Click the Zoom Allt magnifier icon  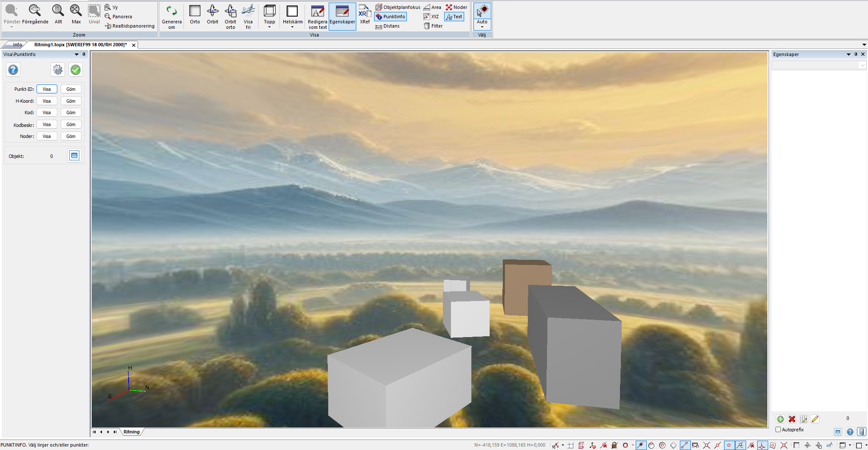pyautogui.click(x=58, y=11)
